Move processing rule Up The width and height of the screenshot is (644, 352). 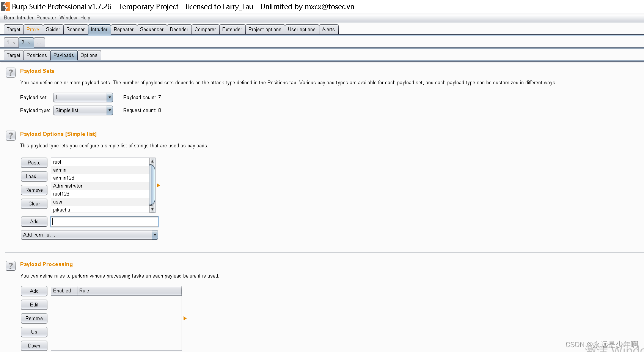point(34,332)
